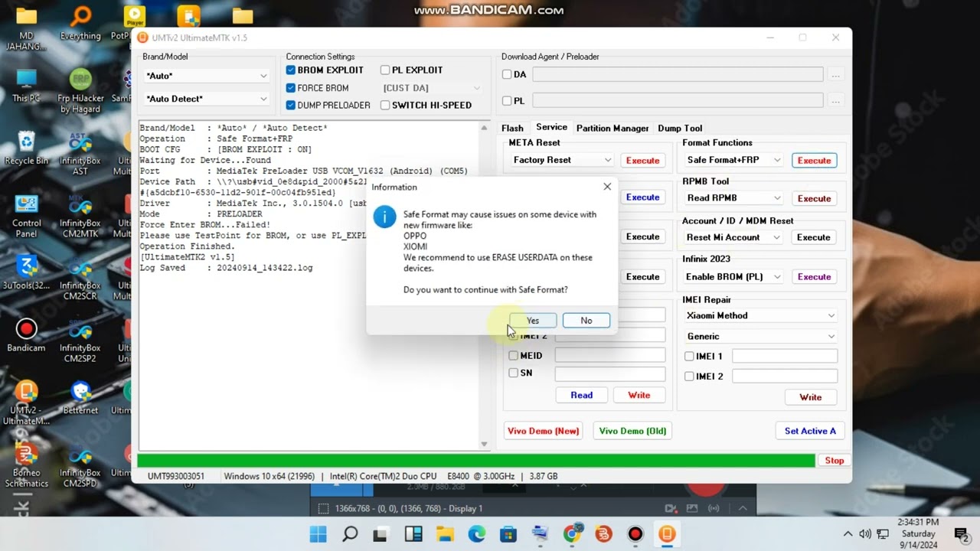
Task: Toggle DUMP PRELOADER checkbox
Action: (x=291, y=106)
